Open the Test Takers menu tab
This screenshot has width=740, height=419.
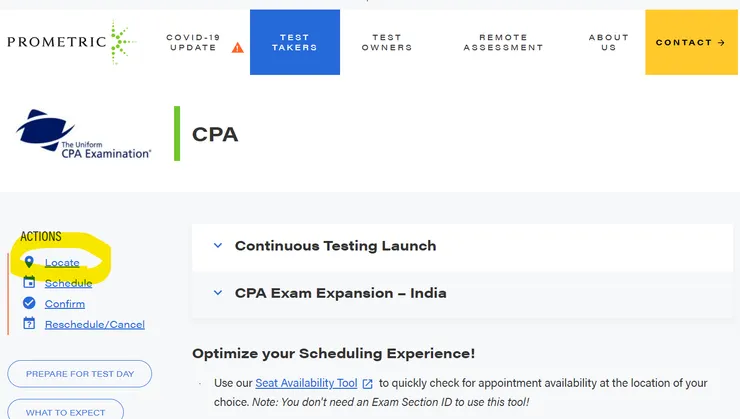[295, 43]
